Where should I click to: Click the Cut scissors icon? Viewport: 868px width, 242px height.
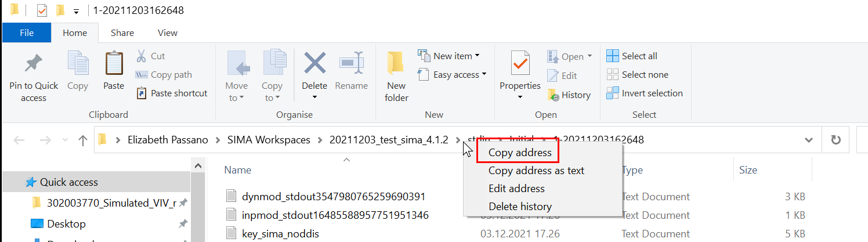point(141,56)
